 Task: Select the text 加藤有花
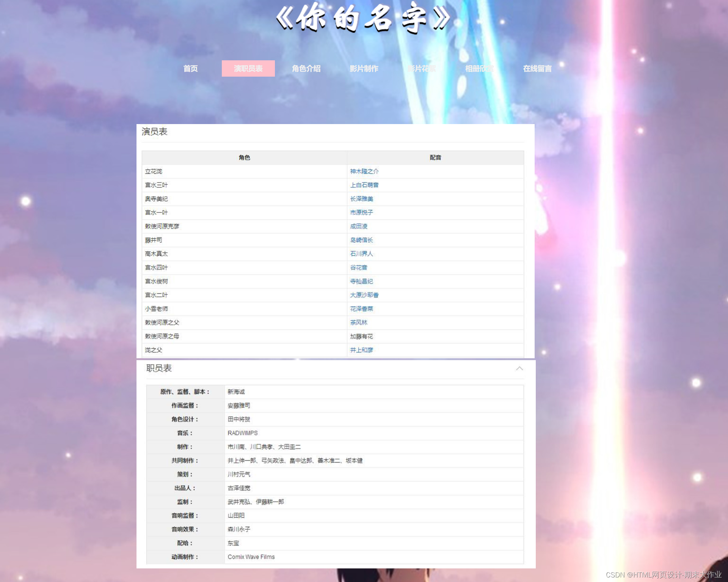361,336
